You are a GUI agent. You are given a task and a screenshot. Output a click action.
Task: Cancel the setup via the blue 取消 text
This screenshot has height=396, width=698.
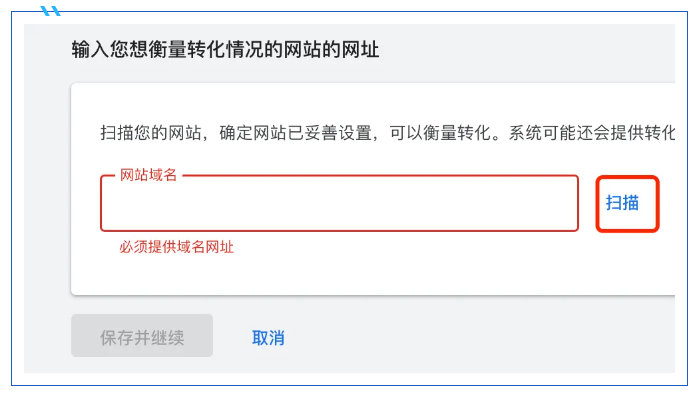coord(268,338)
